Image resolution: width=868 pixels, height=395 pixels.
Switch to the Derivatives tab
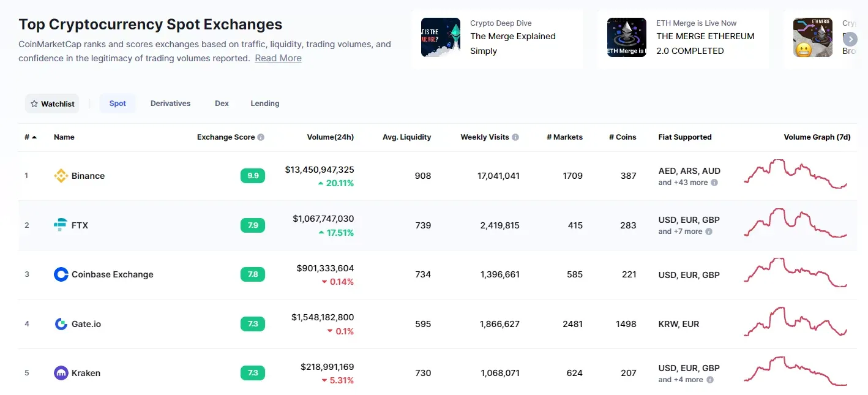click(170, 103)
